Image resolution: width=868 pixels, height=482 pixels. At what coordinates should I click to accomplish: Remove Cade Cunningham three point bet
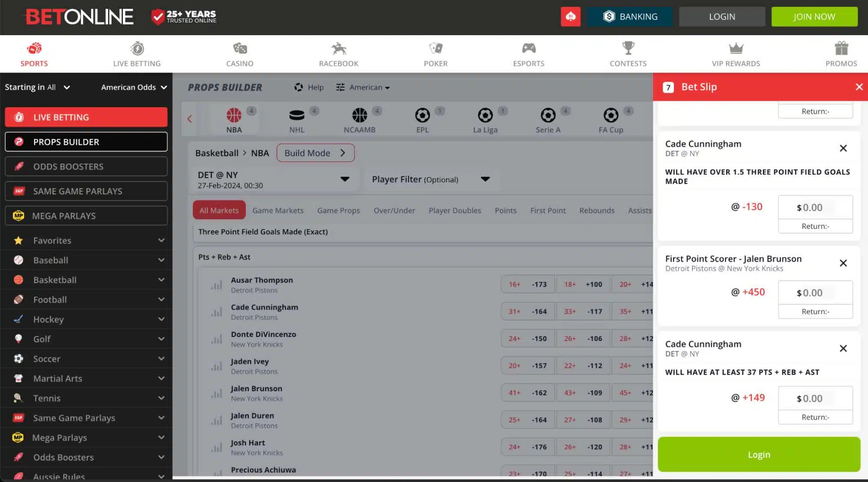coord(843,149)
